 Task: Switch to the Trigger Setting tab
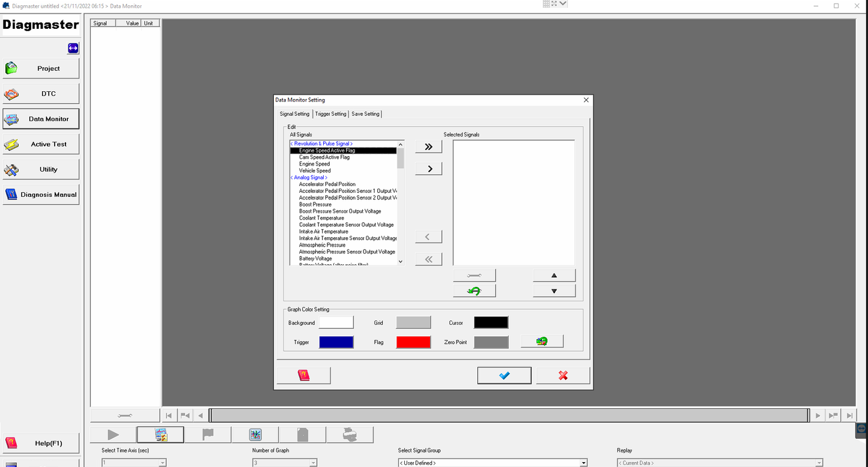tap(331, 113)
